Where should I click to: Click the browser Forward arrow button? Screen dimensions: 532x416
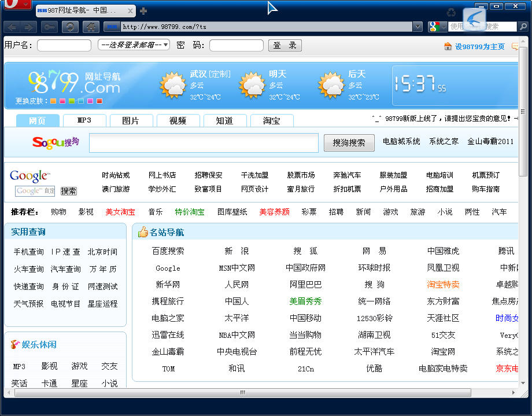(x=28, y=27)
